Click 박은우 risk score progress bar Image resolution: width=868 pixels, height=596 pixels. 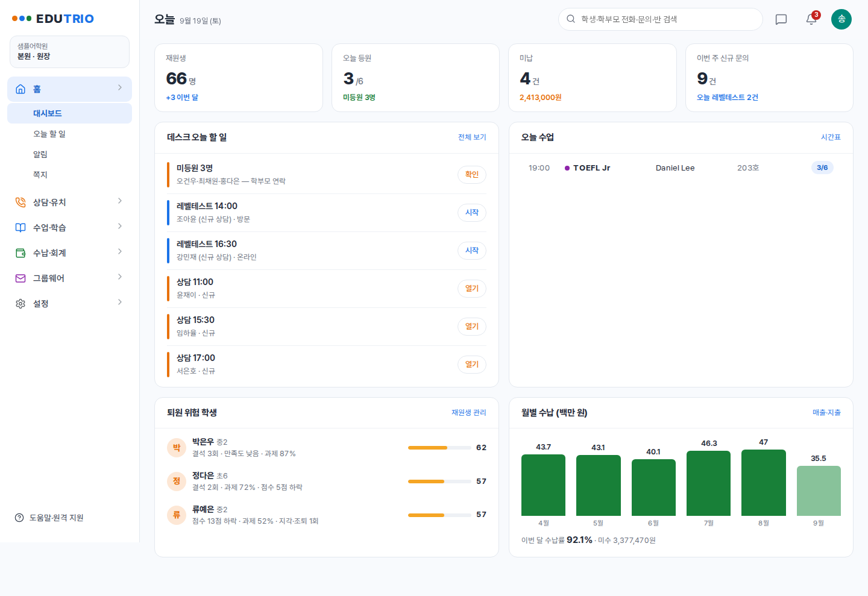[439, 448]
